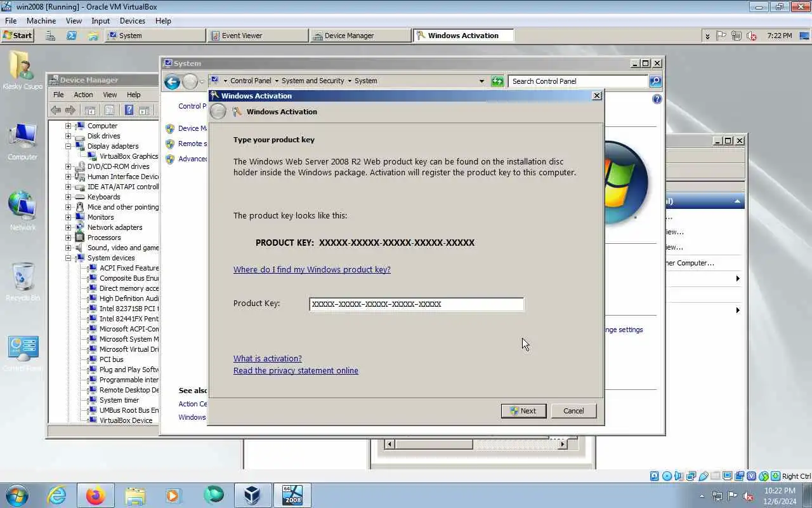812x508 pixels.
Task: Open Internet Explorer on host taskbar
Action: 57,495
